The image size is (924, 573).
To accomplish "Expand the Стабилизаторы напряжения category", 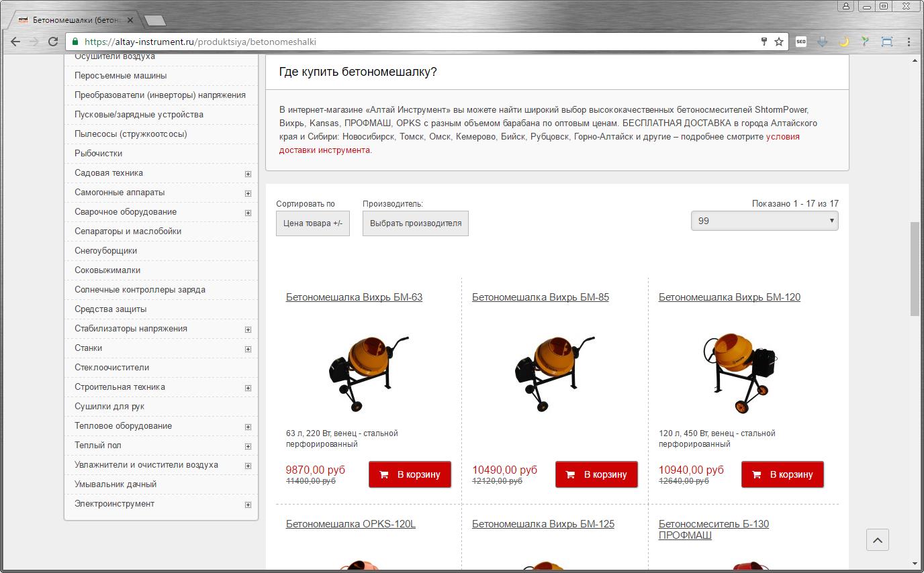I will [248, 329].
